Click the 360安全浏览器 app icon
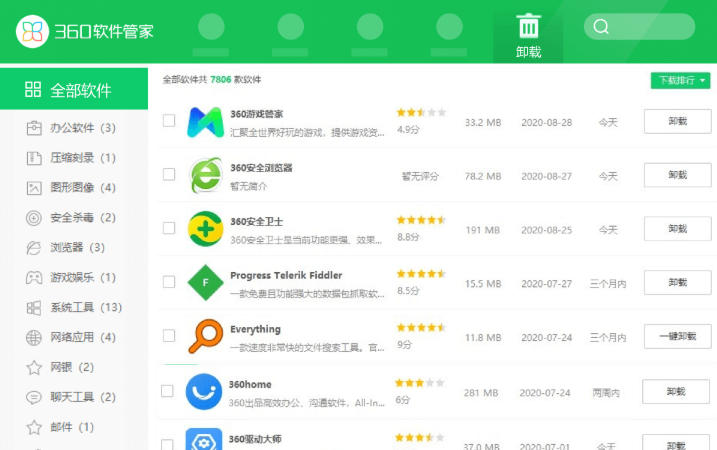 coord(205,175)
